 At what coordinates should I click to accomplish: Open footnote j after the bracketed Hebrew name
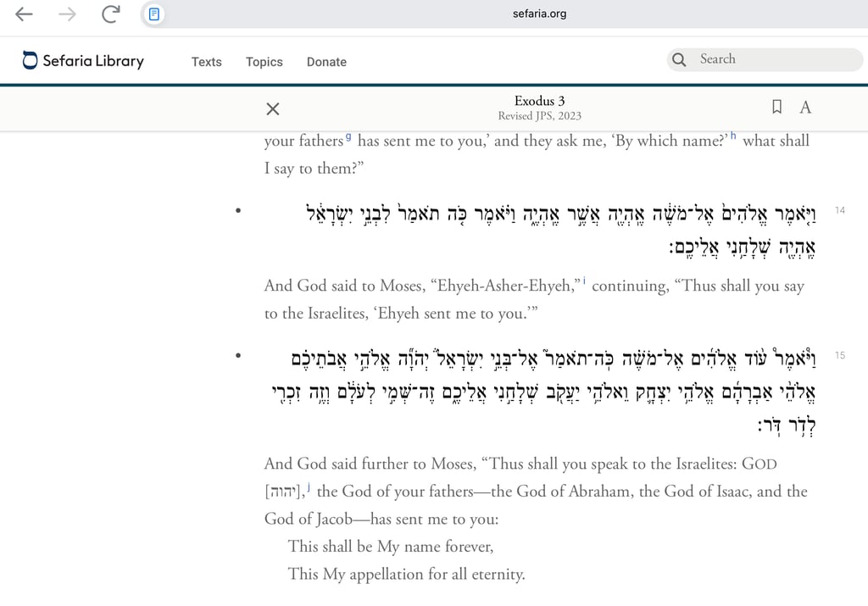309,487
